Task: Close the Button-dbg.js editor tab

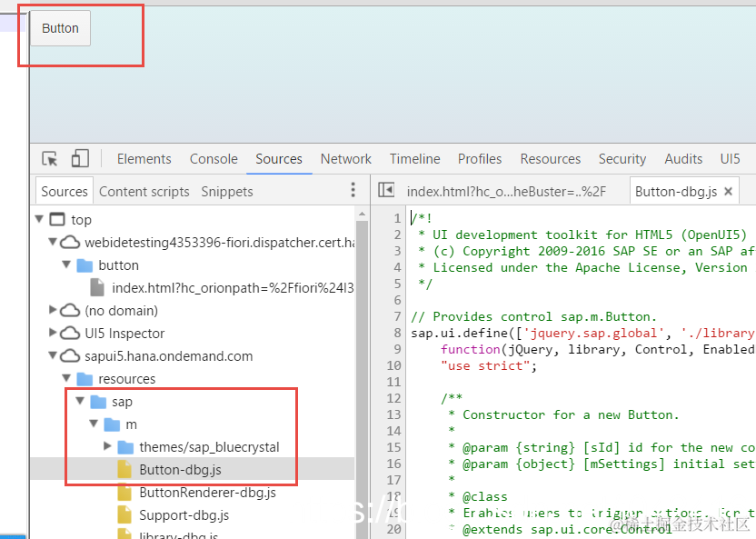Action: tap(728, 192)
